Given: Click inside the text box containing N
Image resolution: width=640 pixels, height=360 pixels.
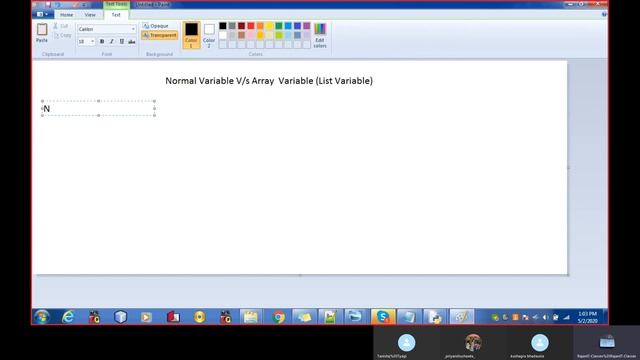Looking at the screenshot, I should [98, 108].
